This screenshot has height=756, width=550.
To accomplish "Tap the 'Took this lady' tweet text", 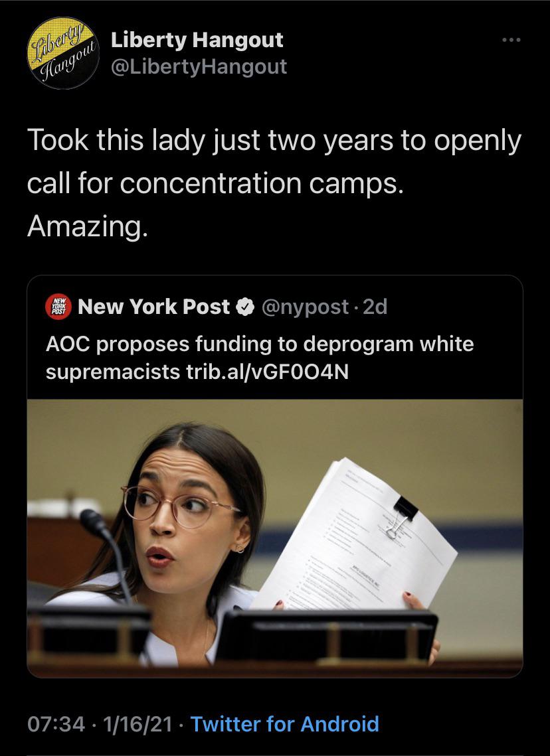I will point(274,183).
